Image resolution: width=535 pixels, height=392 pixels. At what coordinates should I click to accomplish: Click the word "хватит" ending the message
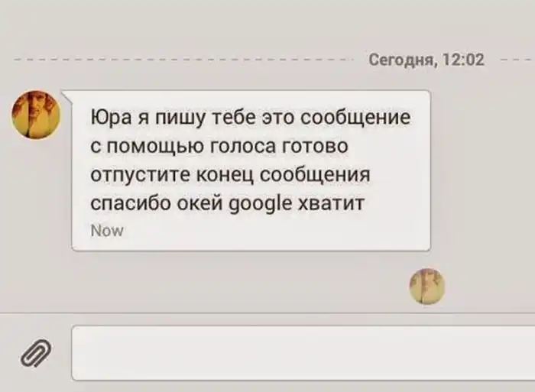[332, 204]
